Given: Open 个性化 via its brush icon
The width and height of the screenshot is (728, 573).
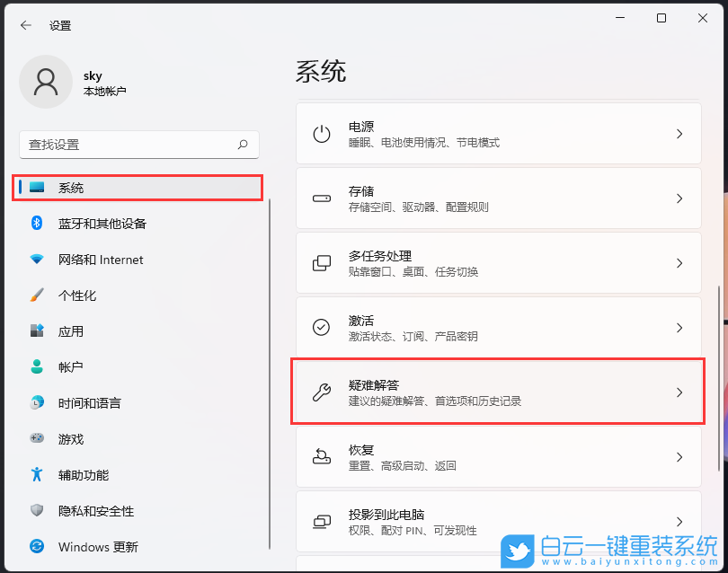Looking at the screenshot, I should [37, 295].
